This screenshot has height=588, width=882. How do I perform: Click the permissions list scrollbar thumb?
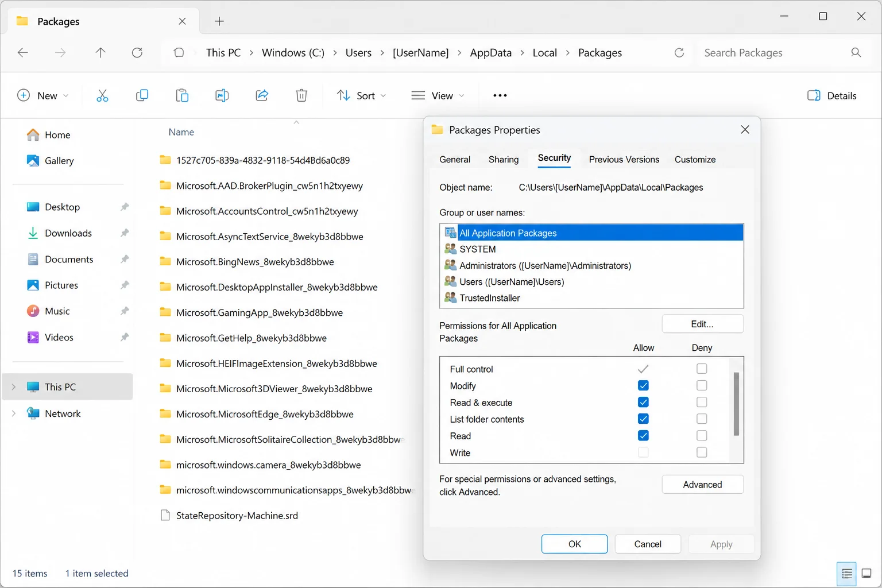coord(736,404)
